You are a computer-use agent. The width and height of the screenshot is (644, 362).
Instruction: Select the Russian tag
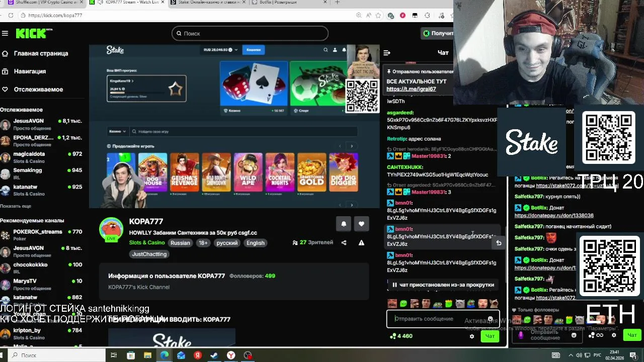(180, 243)
